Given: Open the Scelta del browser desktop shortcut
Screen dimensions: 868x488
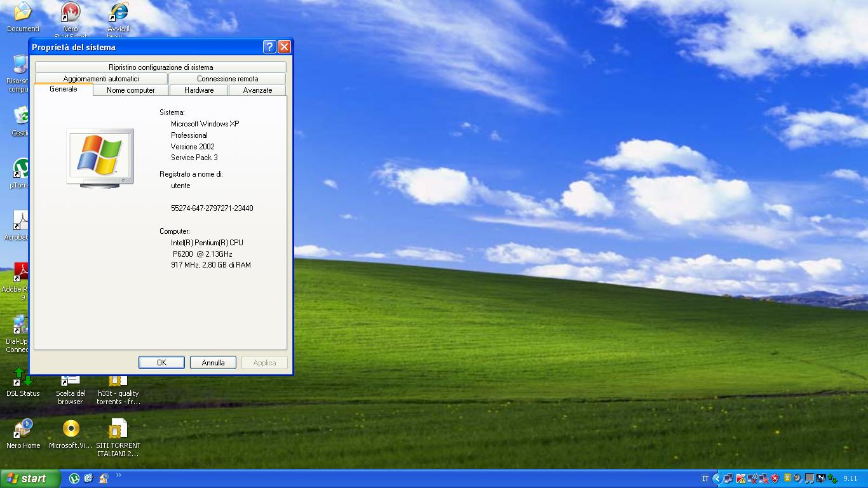Looking at the screenshot, I should pos(71,390).
